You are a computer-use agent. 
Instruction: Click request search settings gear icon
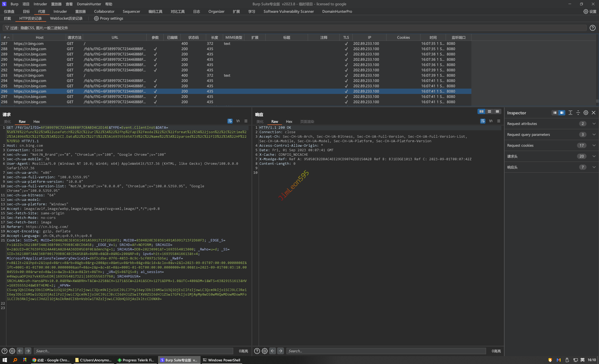point(12,351)
